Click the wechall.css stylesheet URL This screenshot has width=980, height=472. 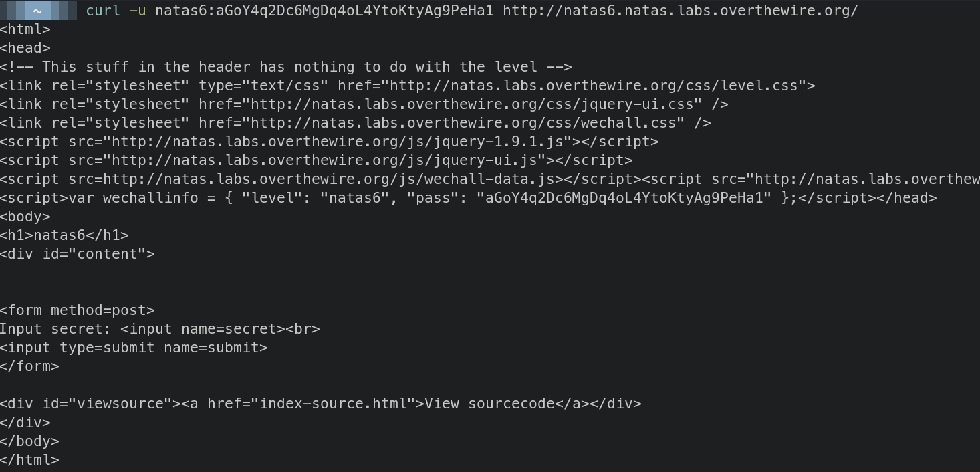464,123
